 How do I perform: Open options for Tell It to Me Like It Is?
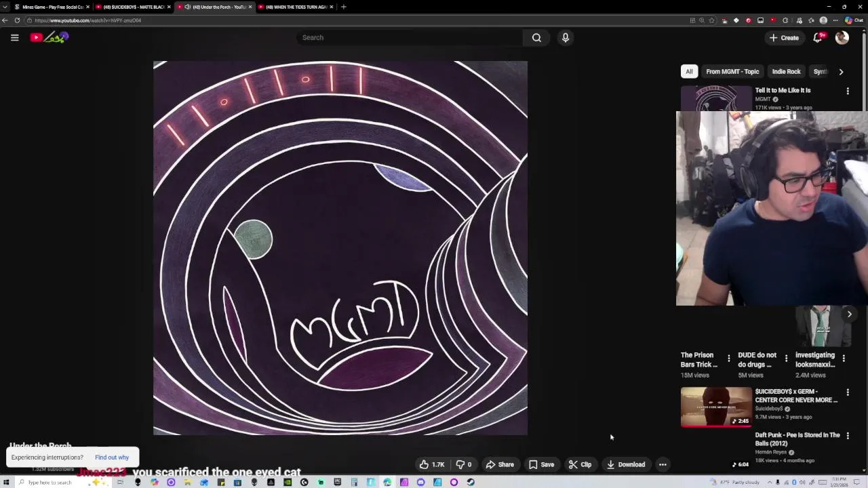pyautogui.click(x=848, y=91)
